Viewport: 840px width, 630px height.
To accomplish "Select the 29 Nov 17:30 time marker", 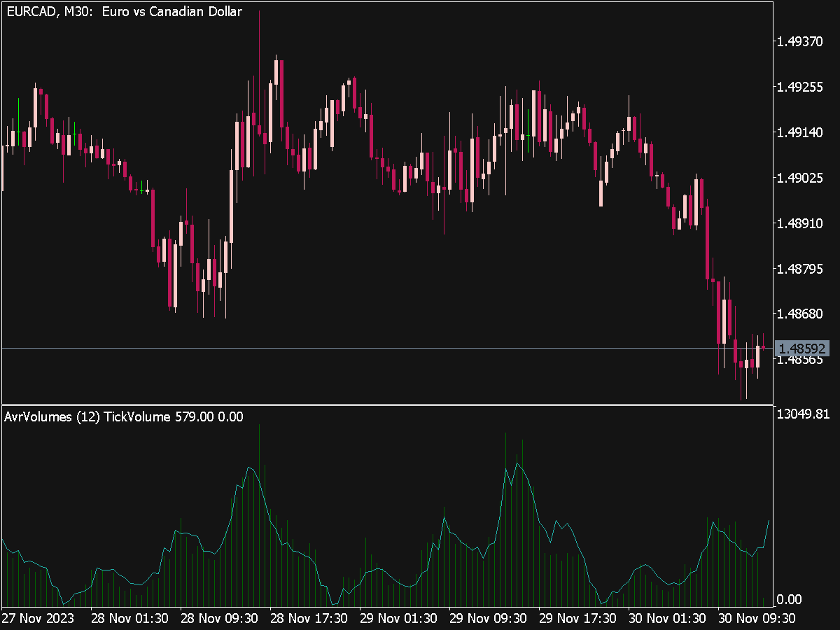I will pyautogui.click(x=577, y=619).
